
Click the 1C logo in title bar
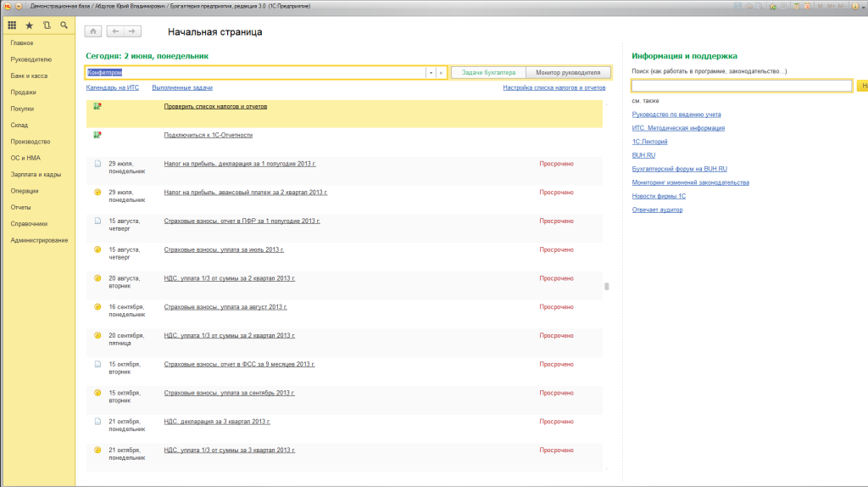coord(7,6)
